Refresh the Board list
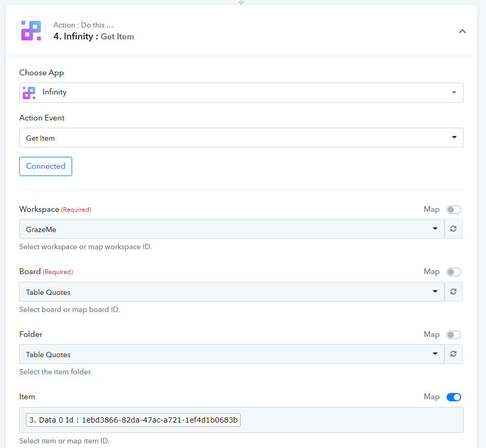486x448 pixels. point(453,292)
